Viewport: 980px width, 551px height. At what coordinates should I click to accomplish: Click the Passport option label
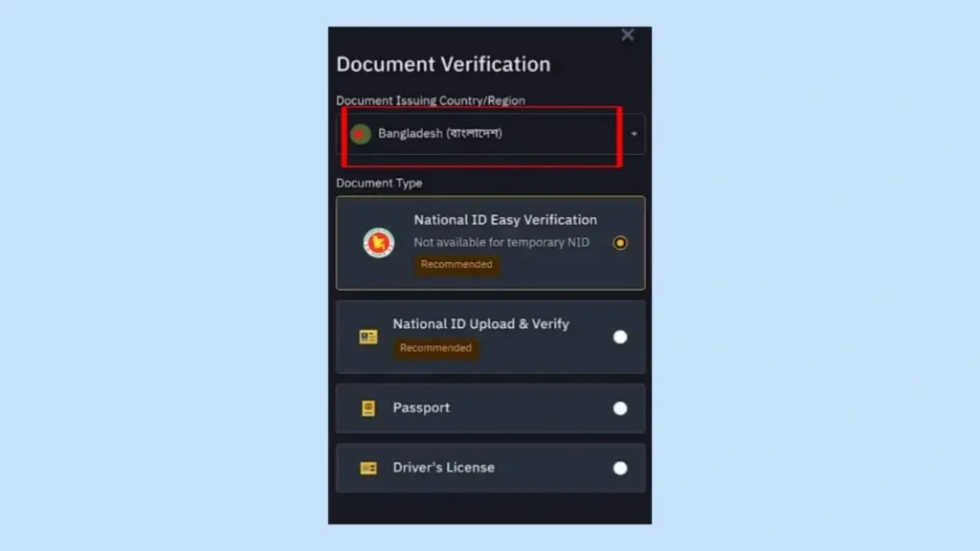421,408
